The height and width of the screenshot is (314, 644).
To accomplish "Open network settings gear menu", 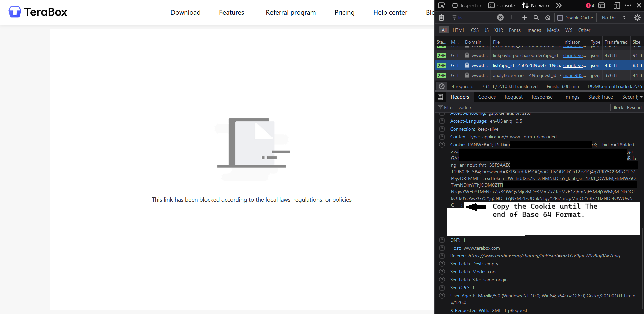I will click(x=637, y=18).
